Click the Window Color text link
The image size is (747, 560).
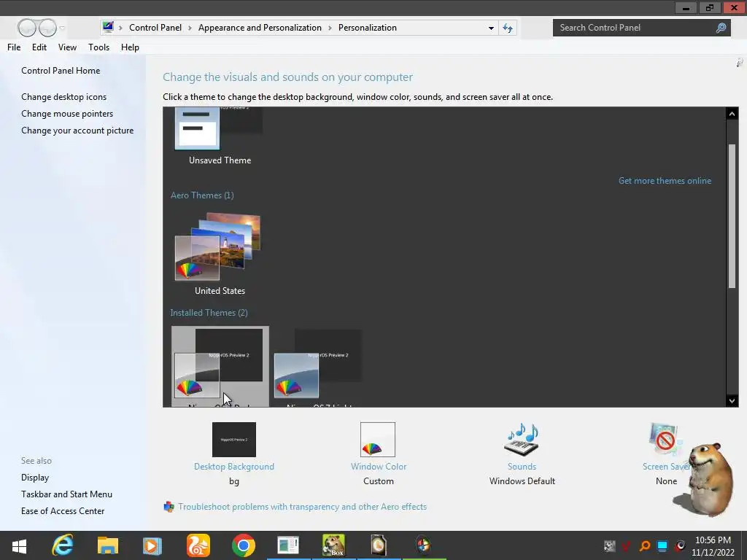[379, 467]
